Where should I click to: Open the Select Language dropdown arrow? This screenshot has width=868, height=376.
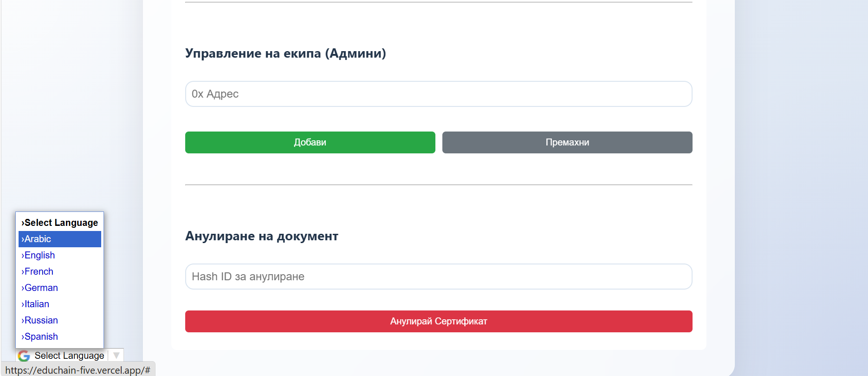pos(117,356)
